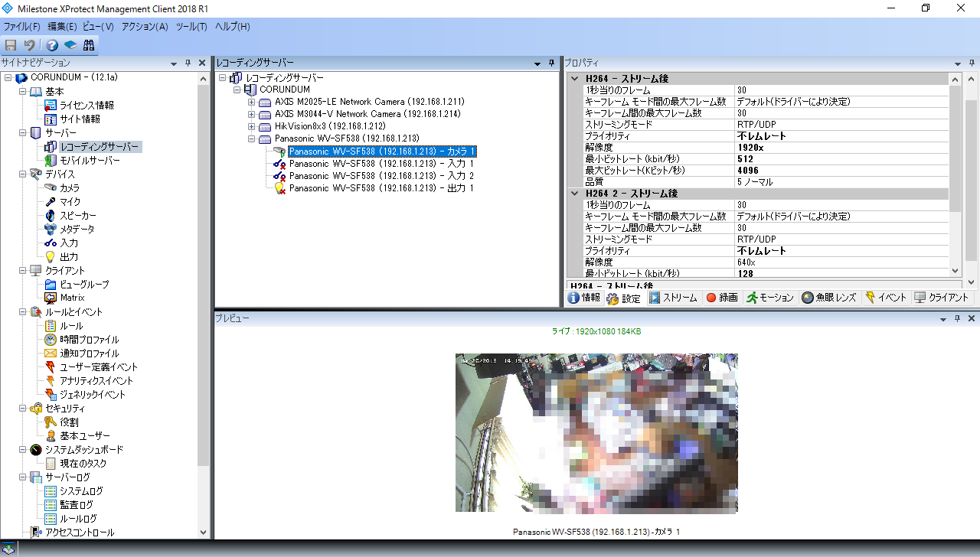Collapse the クライアント tree node
Viewport: 980px width, 557px height.
pos(22,271)
